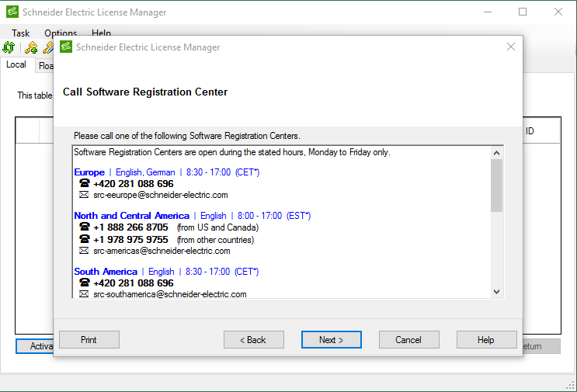This screenshot has width=577, height=392.
Task: Click the Europe email envelope icon
Action: 84,195
